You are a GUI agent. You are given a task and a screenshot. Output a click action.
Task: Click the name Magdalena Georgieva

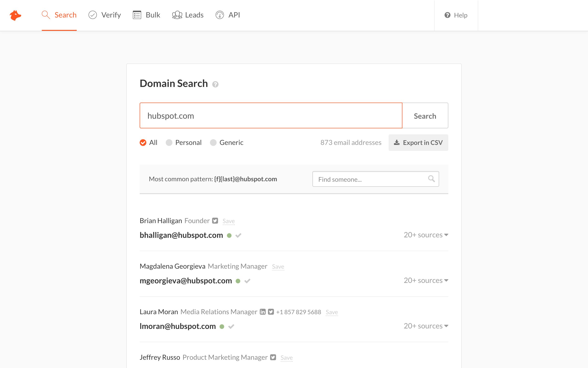click(172, 266)
